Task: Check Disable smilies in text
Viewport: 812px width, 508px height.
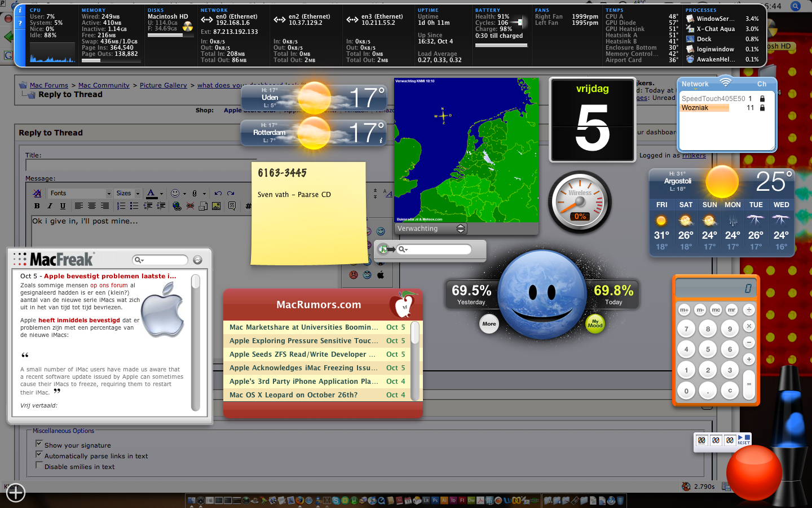Action: [x=39, y=466]
